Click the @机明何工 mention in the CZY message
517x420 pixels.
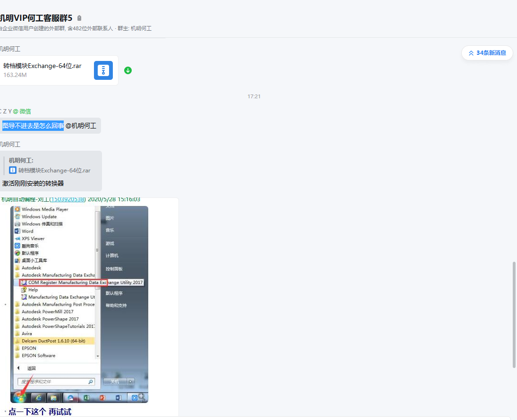81,126
